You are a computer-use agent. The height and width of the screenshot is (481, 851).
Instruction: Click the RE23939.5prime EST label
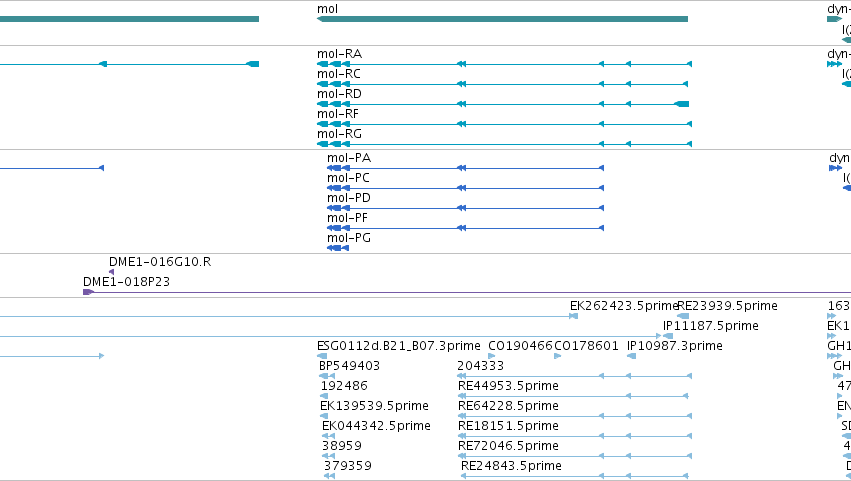pos(728,306)
